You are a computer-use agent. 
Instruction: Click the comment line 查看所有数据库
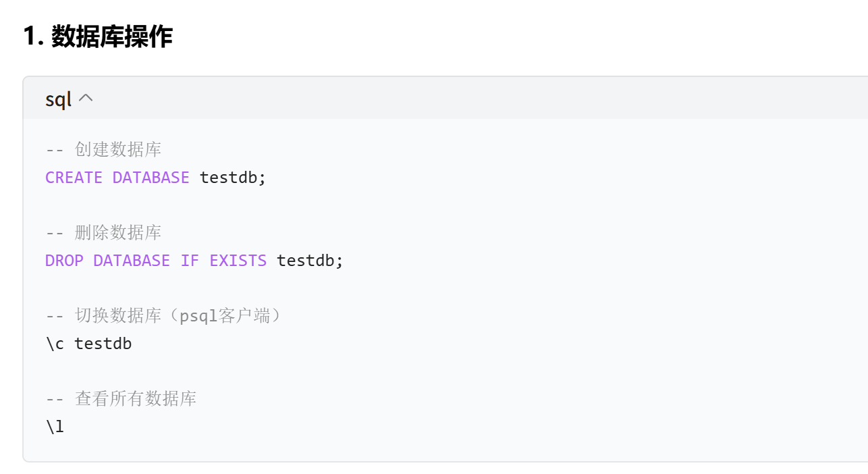121,399
